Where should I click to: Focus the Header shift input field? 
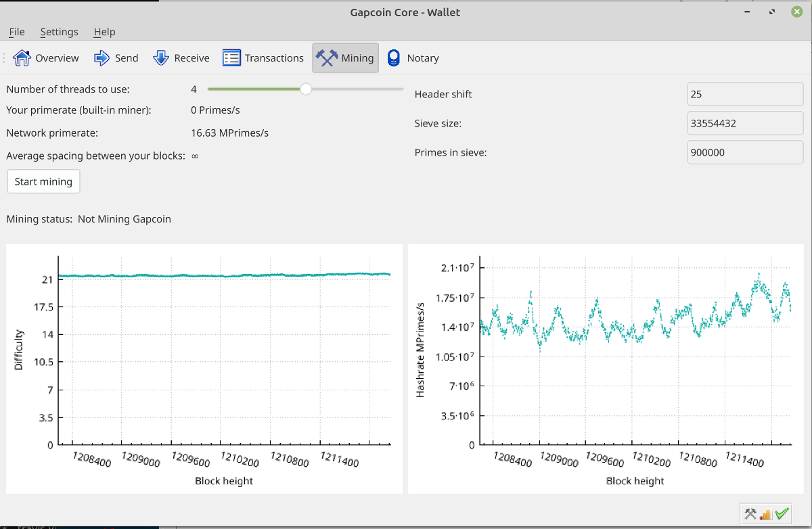[x=745, y=94]
